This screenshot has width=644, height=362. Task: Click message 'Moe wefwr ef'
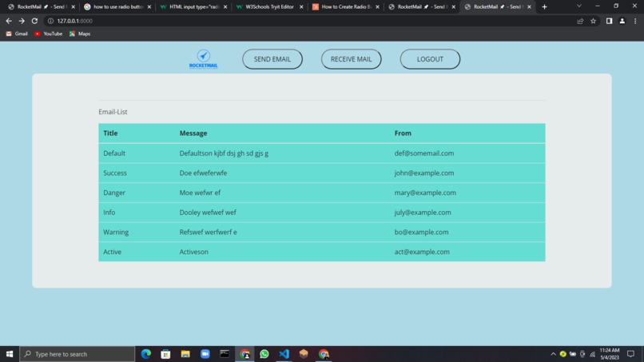pos(200,193)
